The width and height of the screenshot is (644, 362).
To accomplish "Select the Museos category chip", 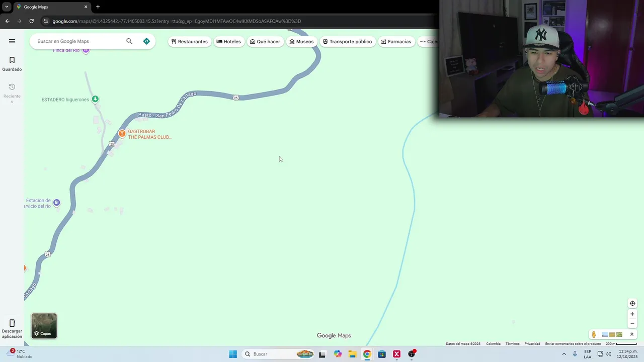I will tap(301, 42).
